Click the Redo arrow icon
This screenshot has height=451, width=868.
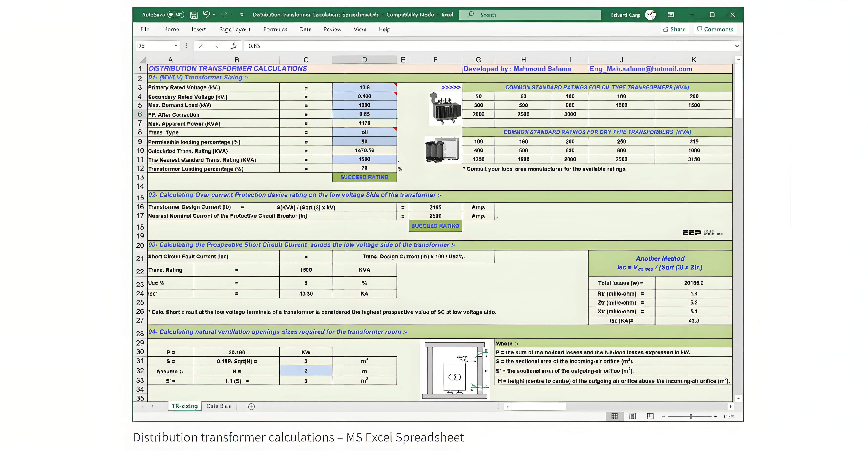pos(224,14)
